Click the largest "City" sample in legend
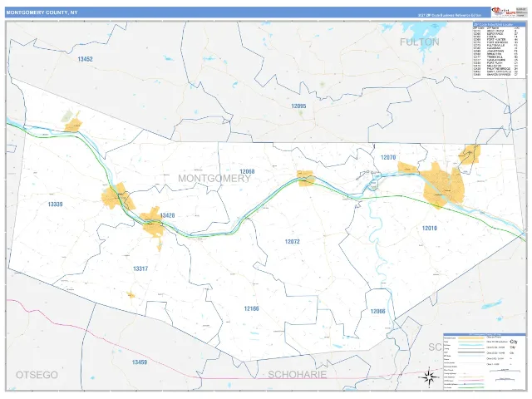 click(514, 342)
